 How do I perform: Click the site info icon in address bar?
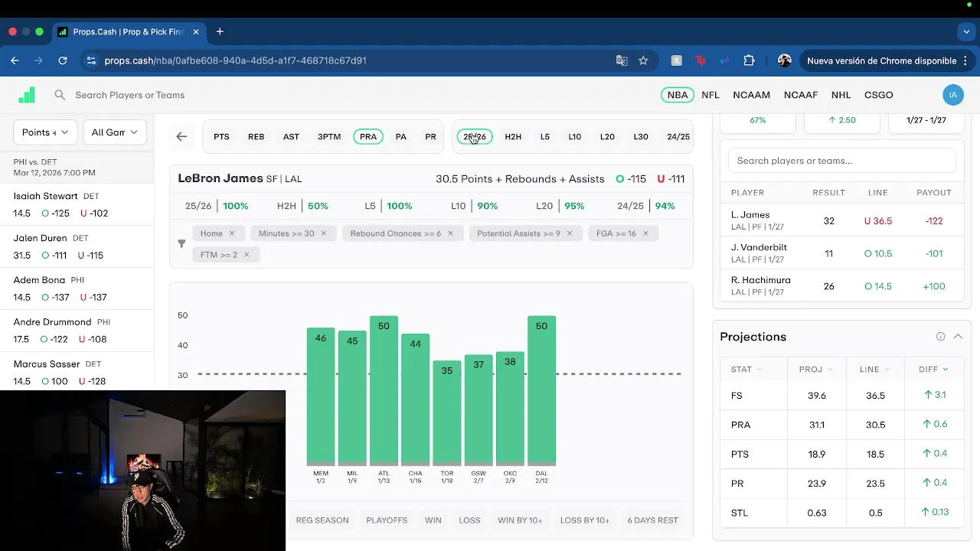(91, 60)
